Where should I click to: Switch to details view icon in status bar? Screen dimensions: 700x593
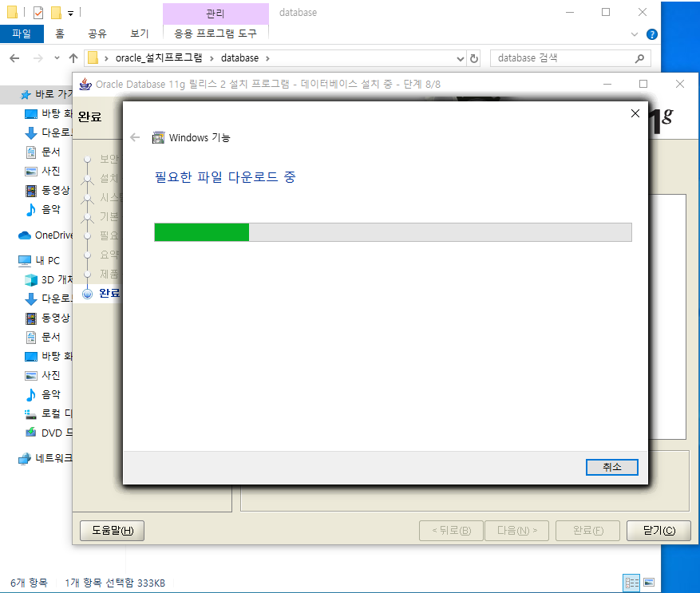click(x=631, y=583)
